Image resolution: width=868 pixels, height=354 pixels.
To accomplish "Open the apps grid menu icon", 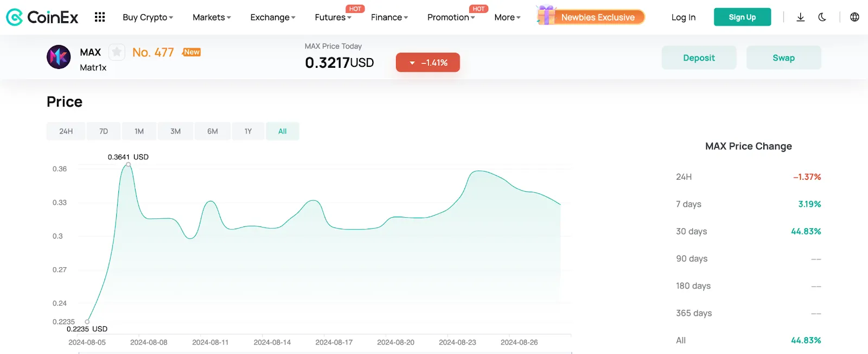I will click(x=100, y=17).
